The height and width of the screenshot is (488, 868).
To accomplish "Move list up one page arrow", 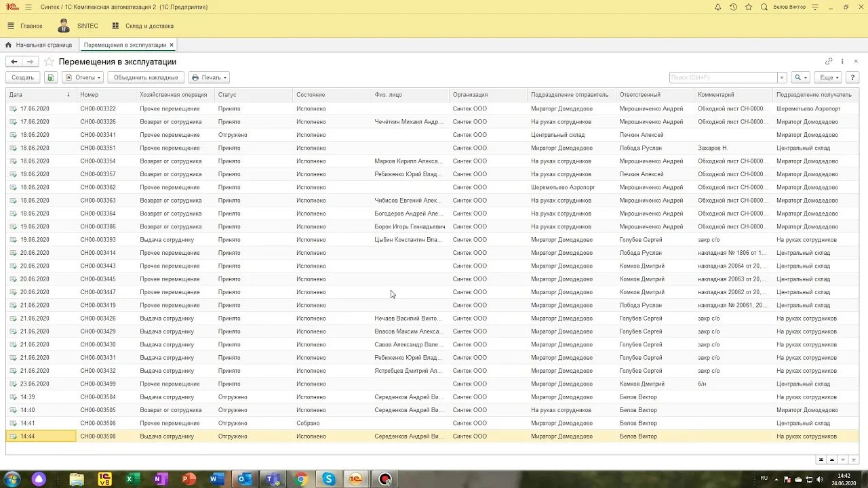I will pyautogui.click(x=832, y=460).
